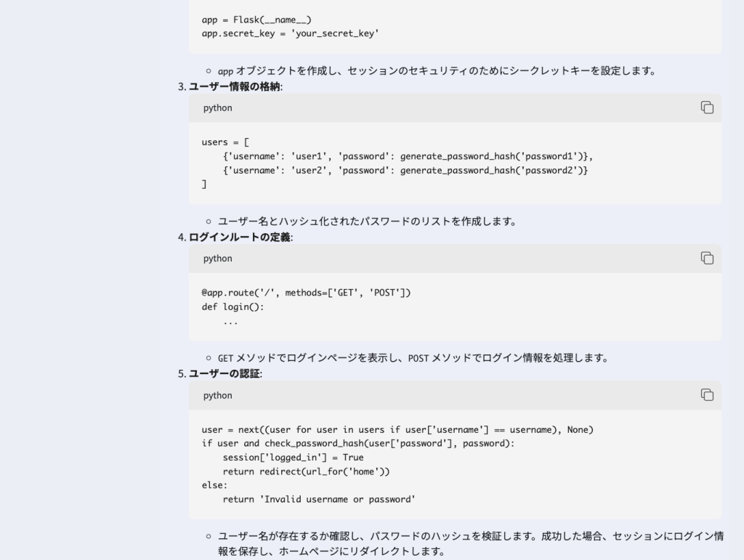Image resolution: width=744 pixels, height=560 pixels.
Task: Click the heading ログインルートの定義
Action: [240, 237]
